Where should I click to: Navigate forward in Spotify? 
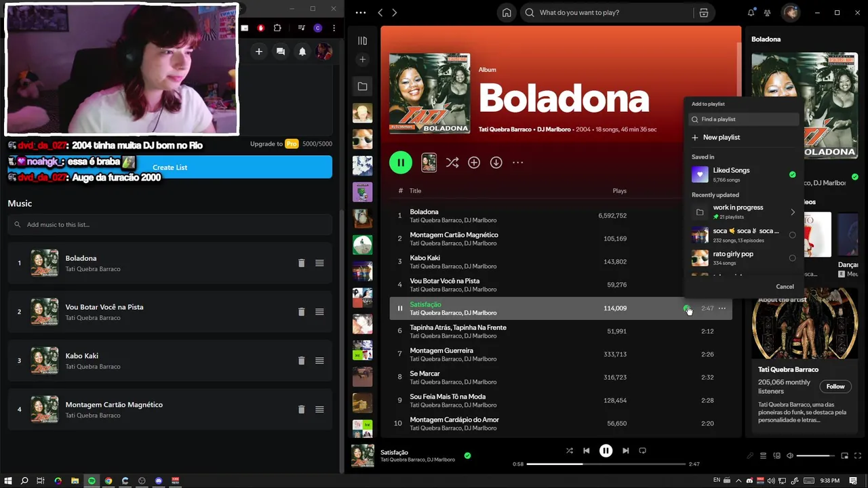tap(395, 12)
